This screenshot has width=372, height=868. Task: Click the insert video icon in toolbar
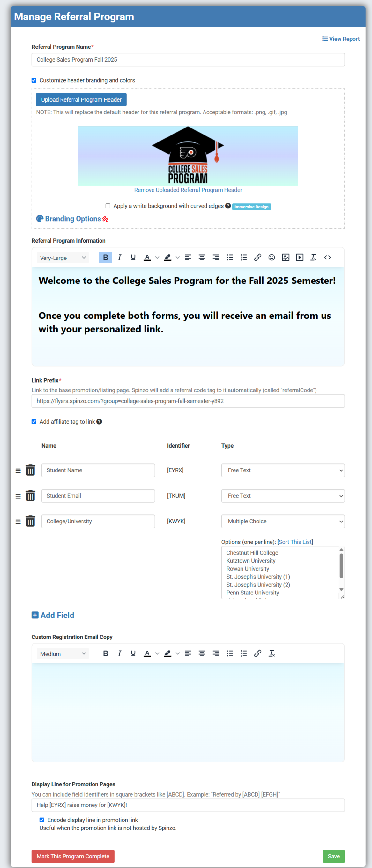point(300,258)
